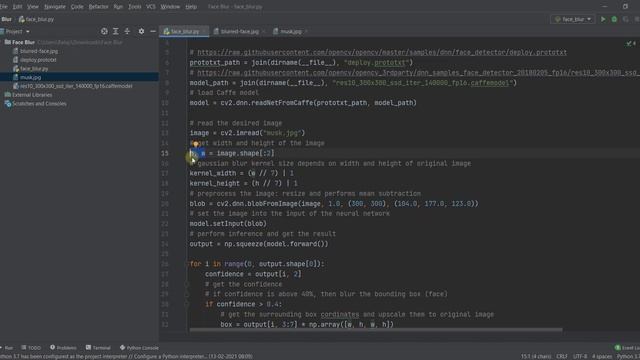Open the Window menu
The height and width of the screenshot is (360, 640).
pos(170,7)
